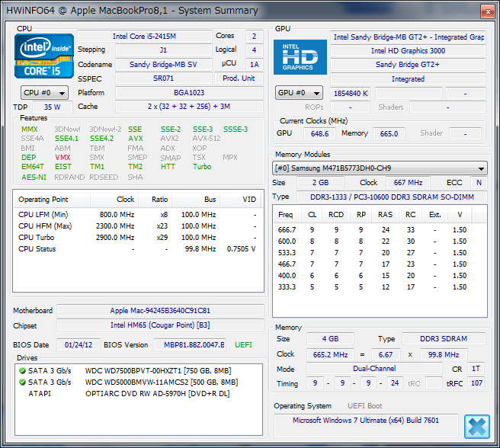The width and height of the screenshot is (500, 448).
Task: Click the AES-NI feature flag
Action: coord(34,178)
